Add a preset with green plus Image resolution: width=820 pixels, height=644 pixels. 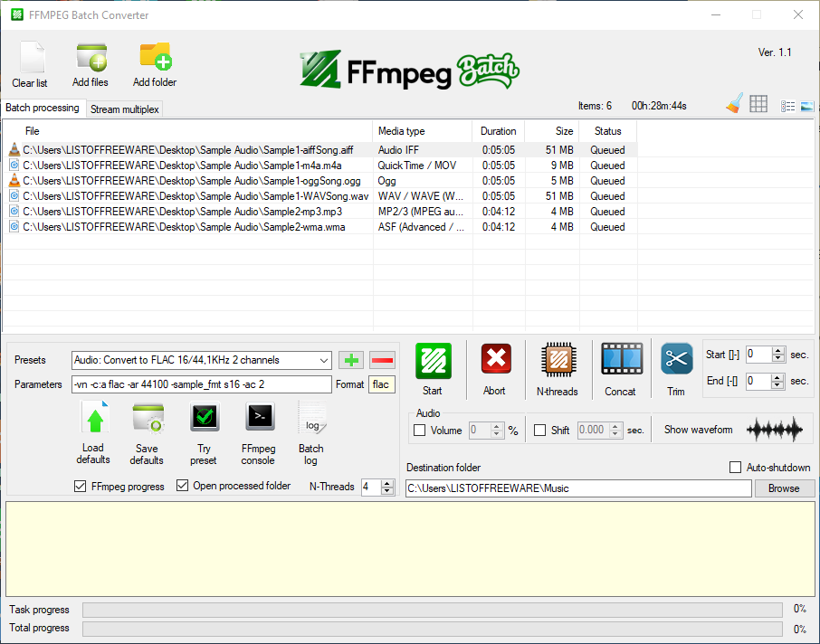[x=351, y=360]
